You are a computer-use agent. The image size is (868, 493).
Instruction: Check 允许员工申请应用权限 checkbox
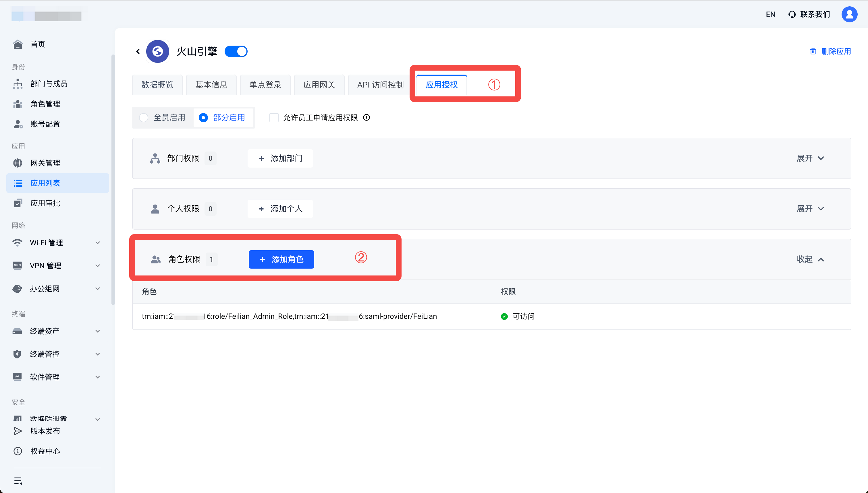[274, 117]
